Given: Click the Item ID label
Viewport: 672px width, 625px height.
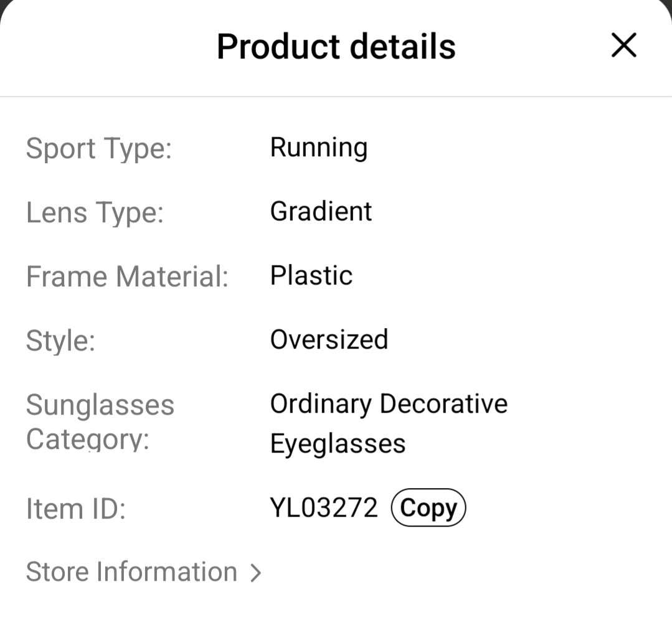Looking at the screenshot, I should point(76,509).
